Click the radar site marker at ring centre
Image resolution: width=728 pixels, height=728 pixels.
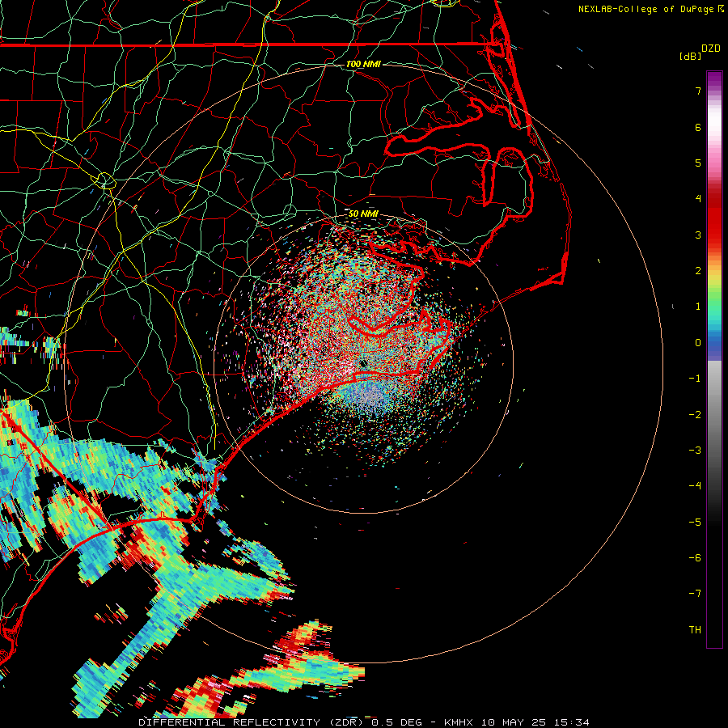363,363
